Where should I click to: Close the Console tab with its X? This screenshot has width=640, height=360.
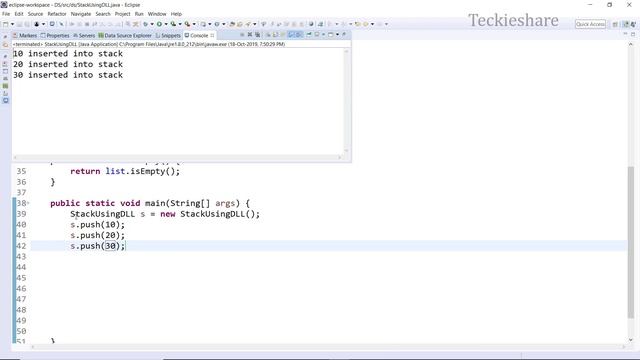coord(212,36)
